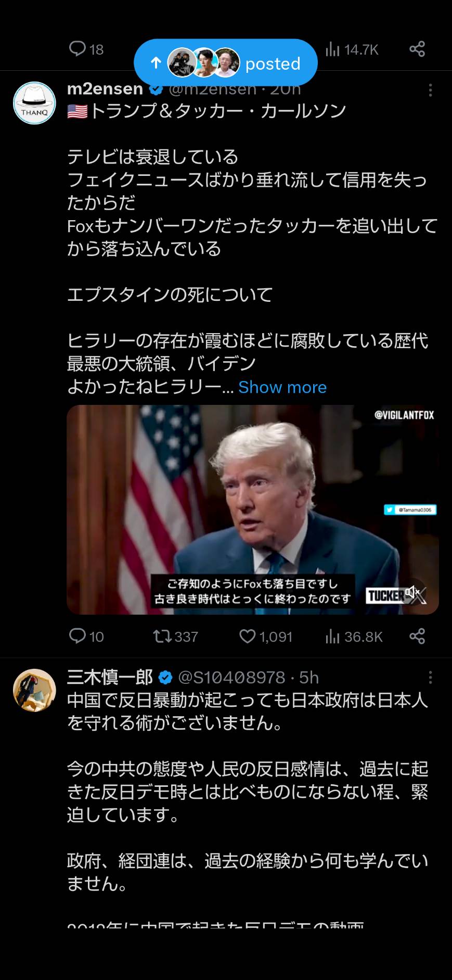Play the Trump and Tucker interview video
The height and width of the screenshot is (980, 452).
tap(253, 510)
